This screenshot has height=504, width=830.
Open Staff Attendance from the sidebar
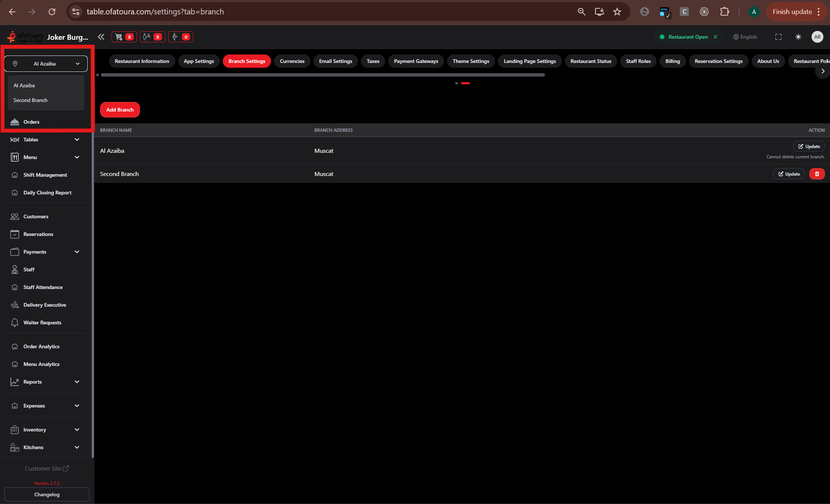43,287
